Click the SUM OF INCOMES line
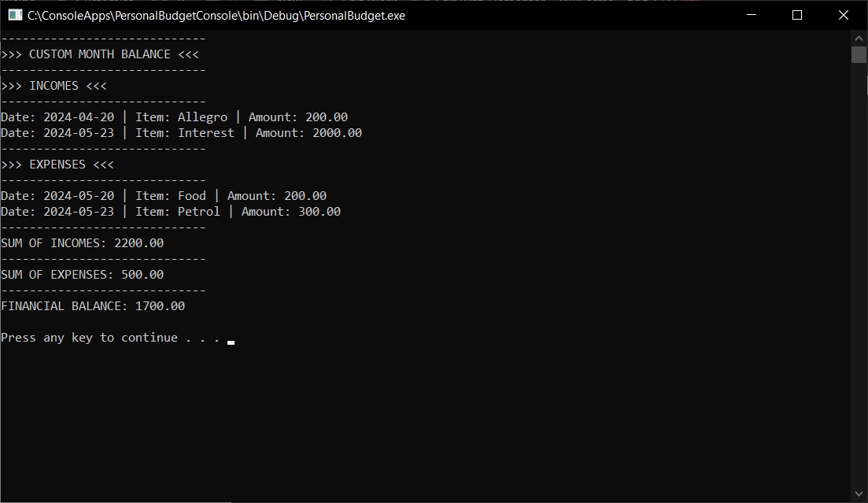This screenshot has width=868, height=503. point(83,243)
